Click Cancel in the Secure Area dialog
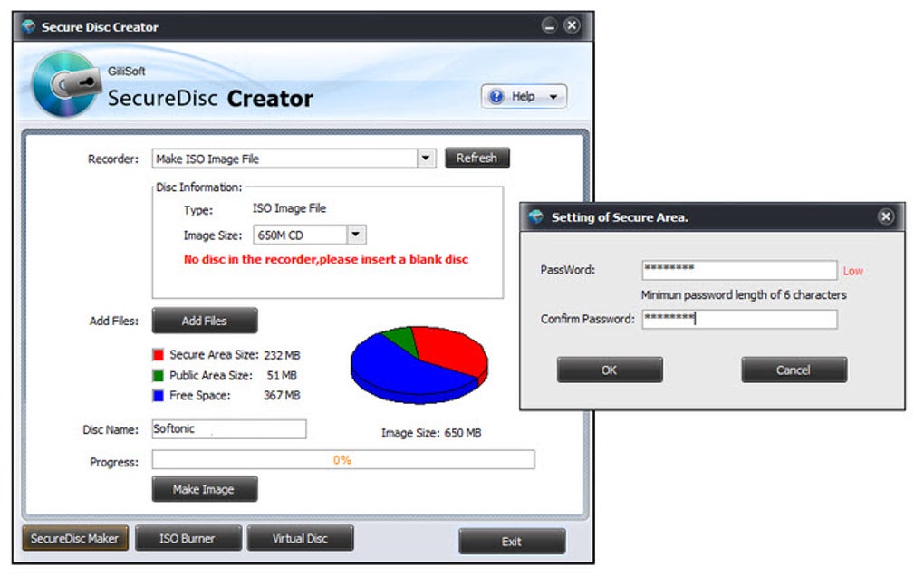The width and height of the screenshot is (924, 586). point(794,370)
